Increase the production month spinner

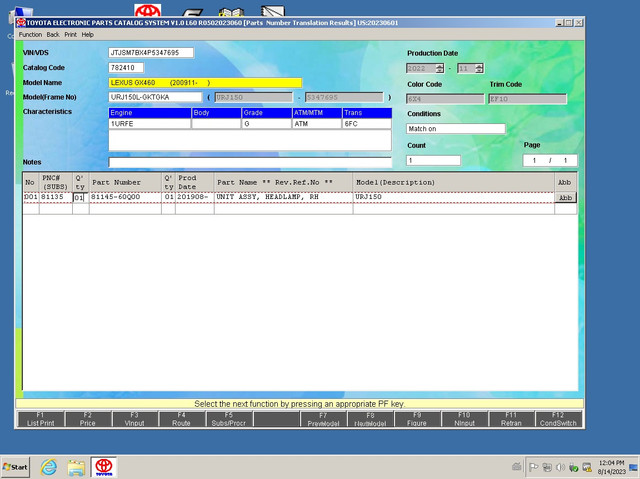pyautogui.click(x=479, y=66)
